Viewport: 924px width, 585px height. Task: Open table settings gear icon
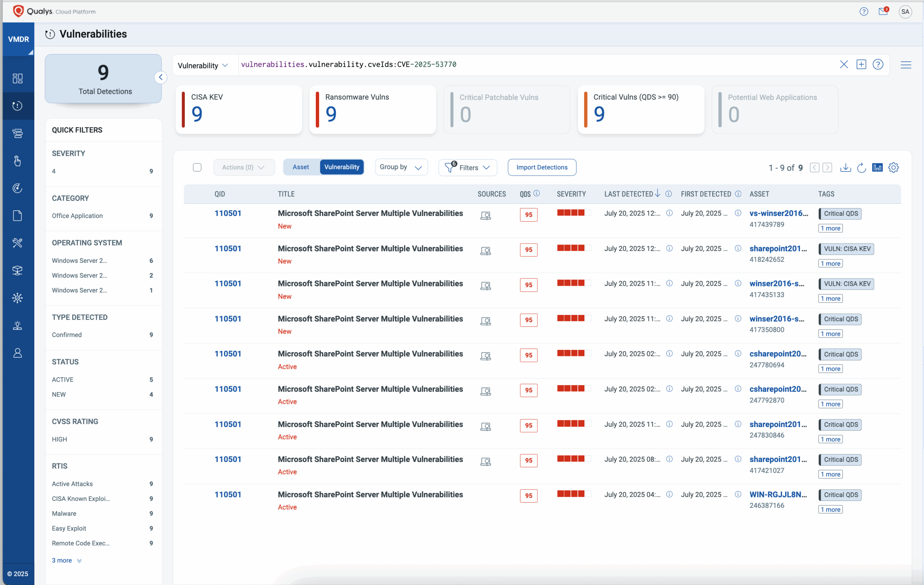(893, 167)
